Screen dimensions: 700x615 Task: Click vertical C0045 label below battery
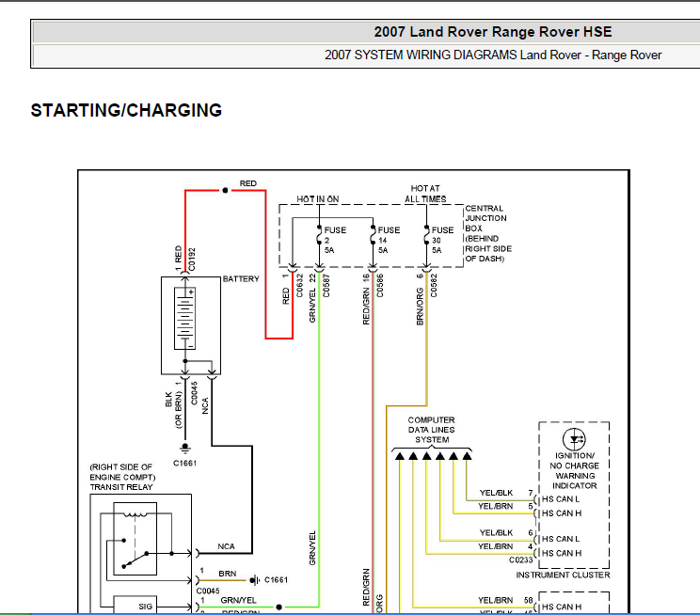coord(194,393)
